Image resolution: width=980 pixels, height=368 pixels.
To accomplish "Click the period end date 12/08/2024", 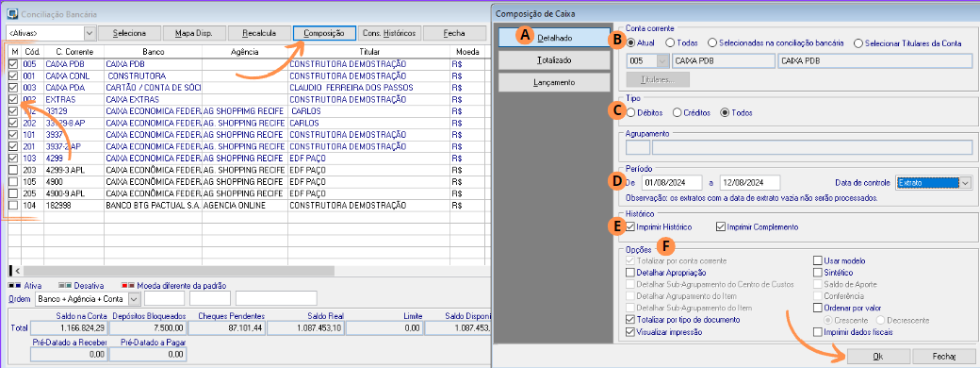I will tap(750, 182).
